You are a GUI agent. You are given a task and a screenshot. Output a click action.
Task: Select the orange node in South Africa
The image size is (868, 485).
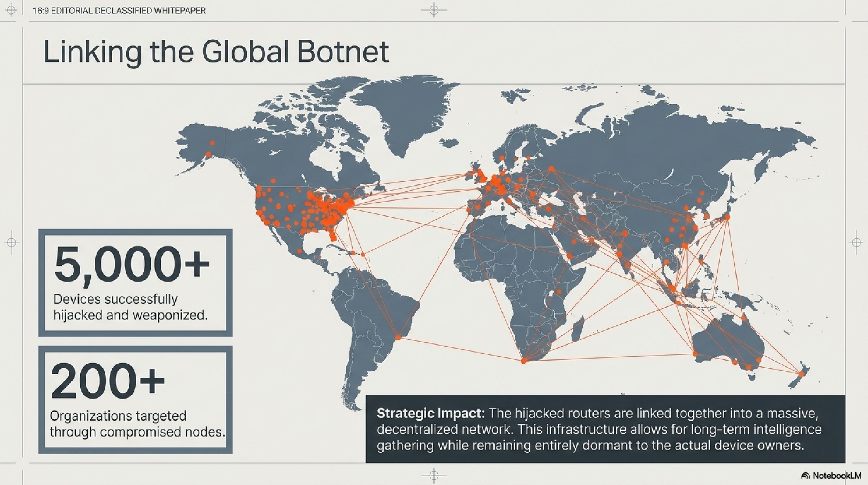[524, 361]
